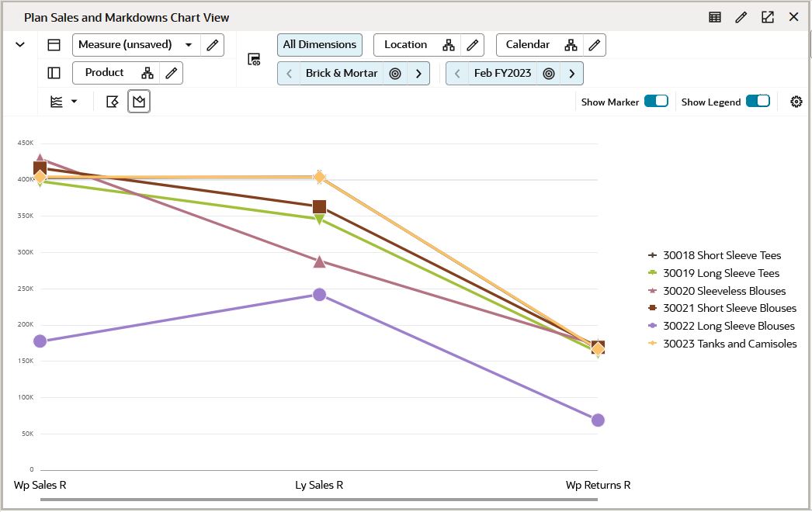Viewport: 812px width, 512px height.
Task: Close the Plan Sales and Markdowns view
Action: pos(793,17)
